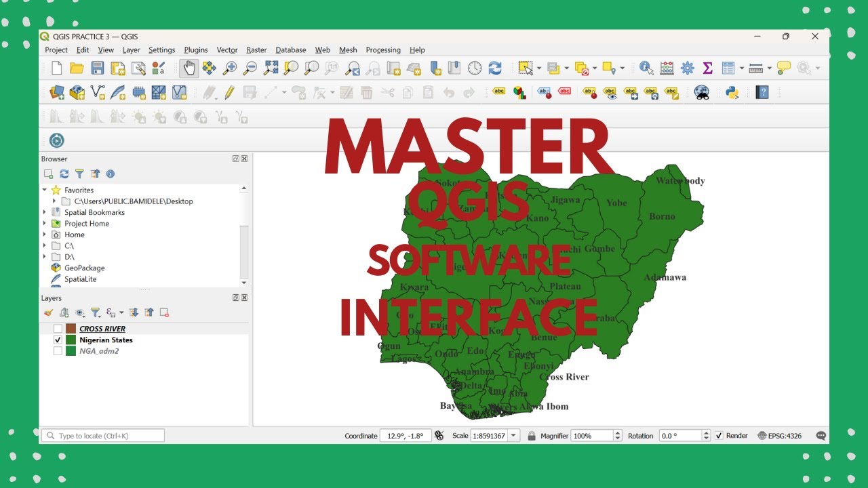
Task: Click the Refresh map icon in toolbar
Action: click(495, 68)
